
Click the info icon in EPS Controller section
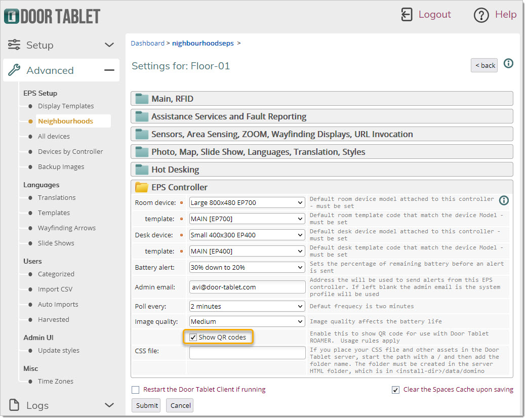pos(504,200)
